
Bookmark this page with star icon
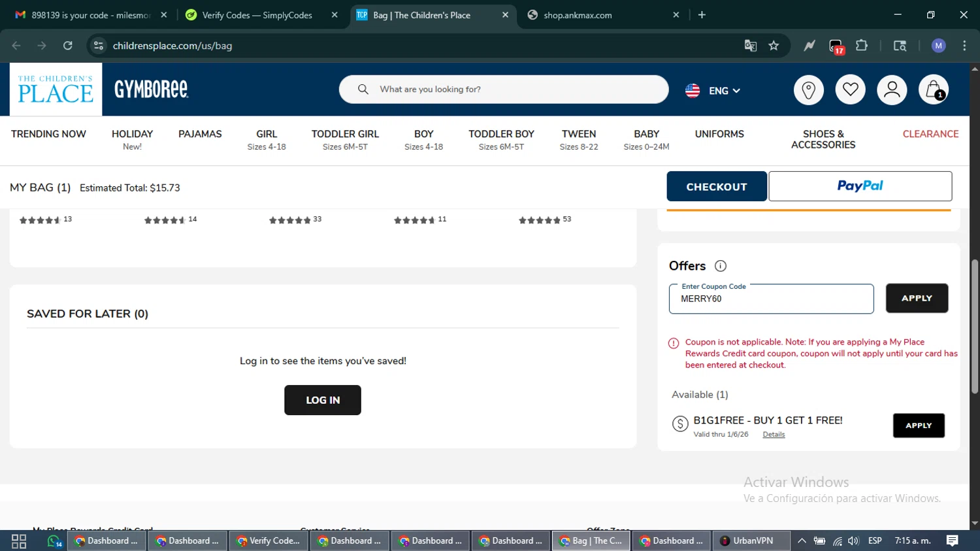(774, 46)
